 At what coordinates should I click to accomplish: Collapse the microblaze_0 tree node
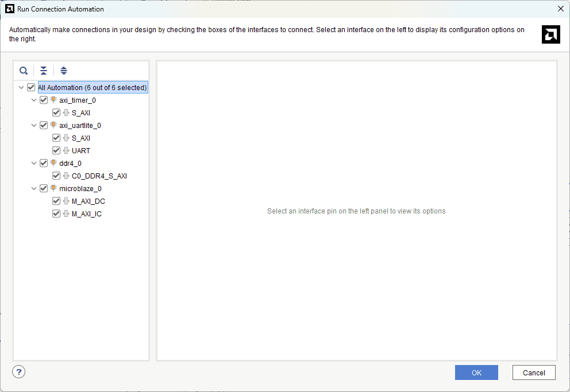tap(34, 188)
